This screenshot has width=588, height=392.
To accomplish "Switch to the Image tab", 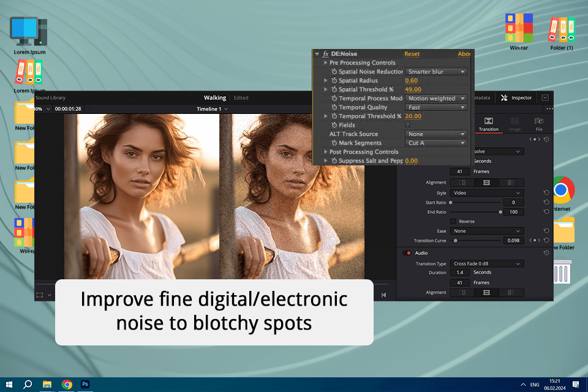I will pyautogui.click(x=514, y=124).
